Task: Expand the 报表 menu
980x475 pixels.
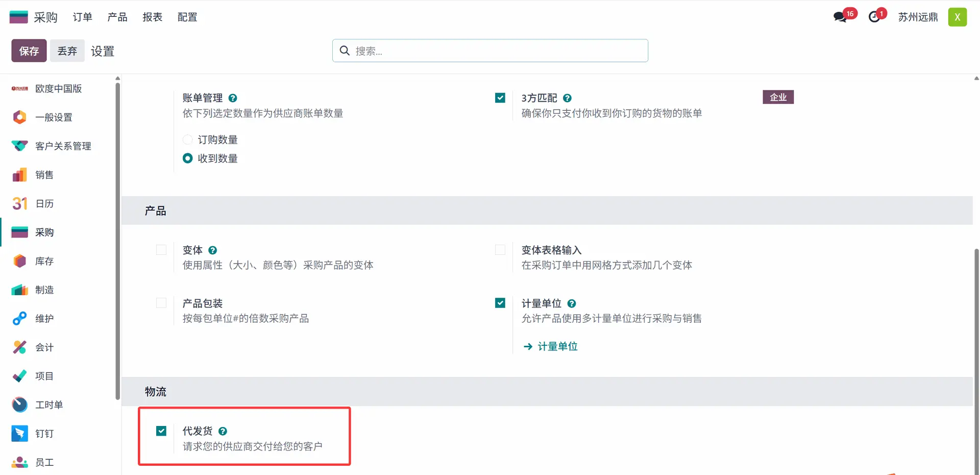Action: click(152, 17)
